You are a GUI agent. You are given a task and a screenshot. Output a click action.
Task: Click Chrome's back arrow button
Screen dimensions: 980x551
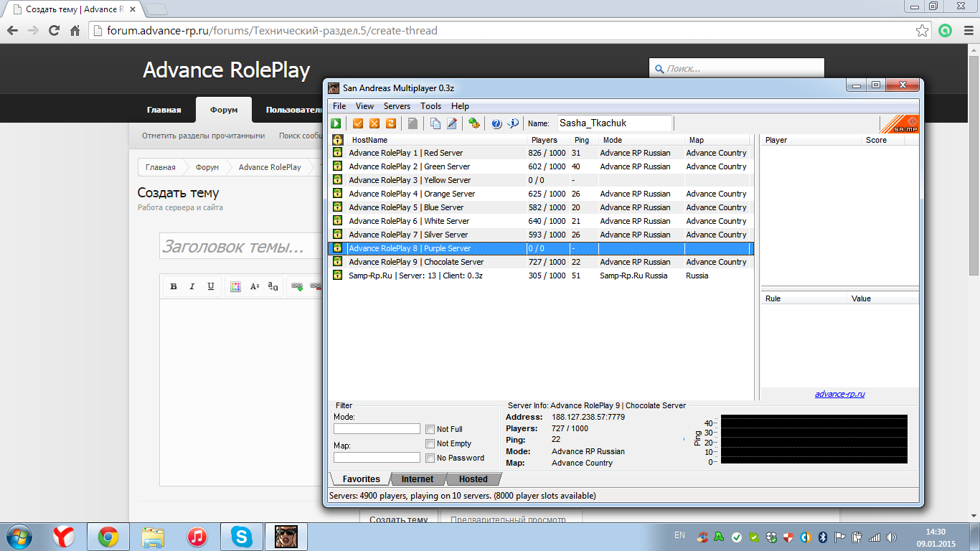pos(13,31)
